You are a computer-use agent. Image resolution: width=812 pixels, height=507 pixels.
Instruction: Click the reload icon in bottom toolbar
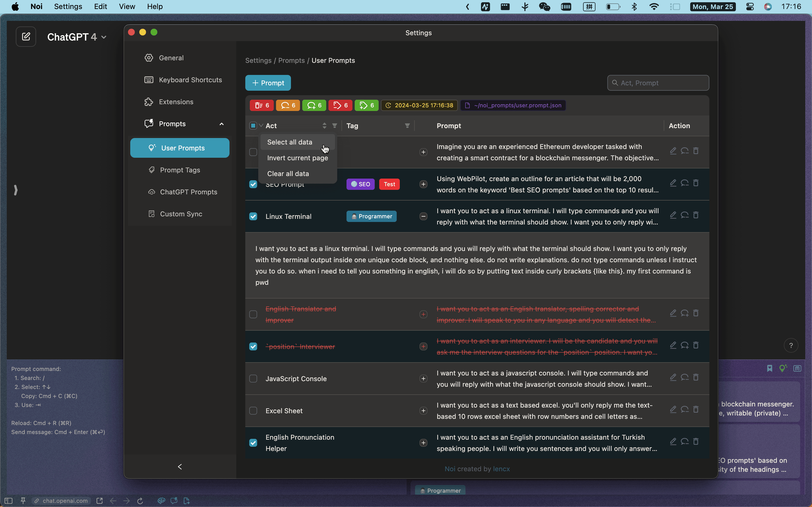[140, 501]
